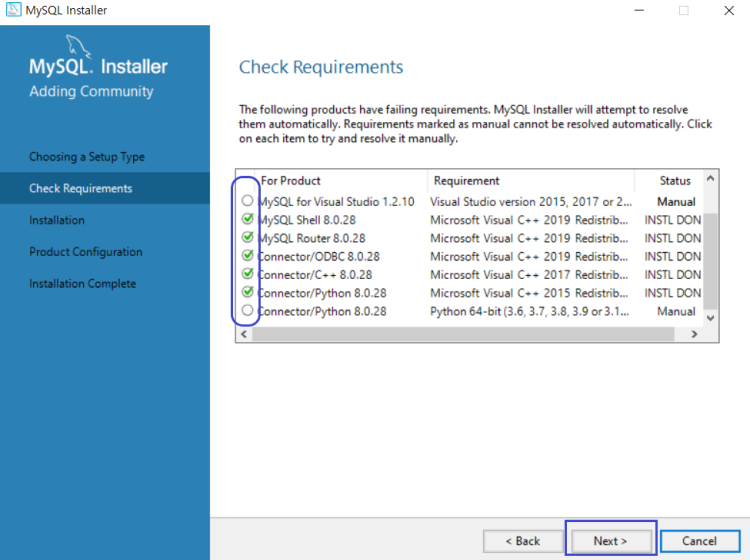
Task: Select Check Requirements step in sidebar
Action: [x=105, y=188]
